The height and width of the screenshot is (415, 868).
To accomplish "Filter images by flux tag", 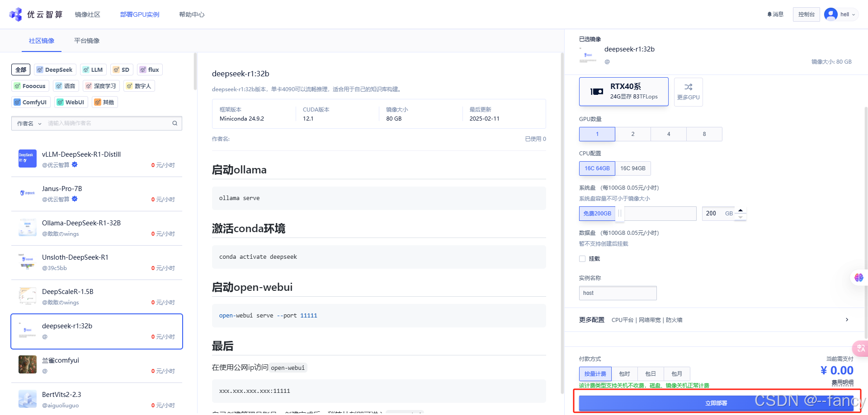I will 150,70.
